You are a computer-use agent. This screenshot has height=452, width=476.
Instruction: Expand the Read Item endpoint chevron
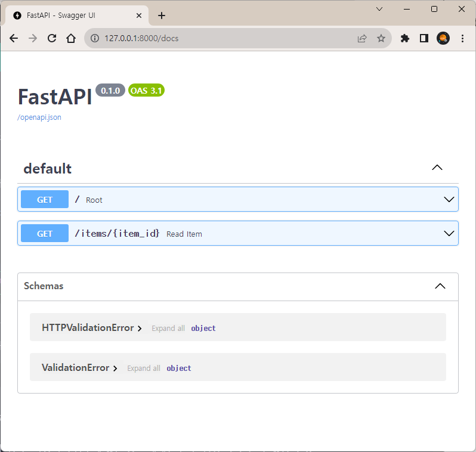449,233
